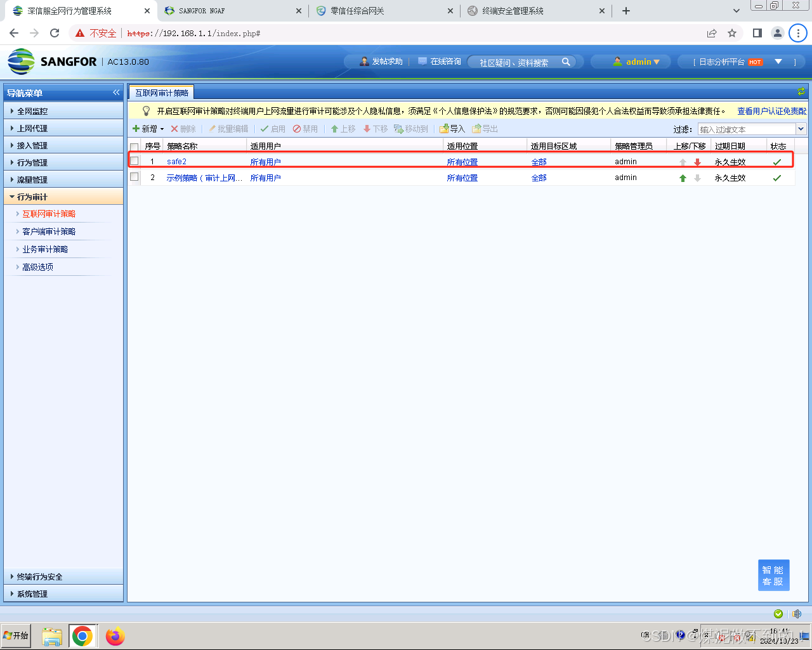Image resolution: width=812 pixels, height=650 pixels.
Task: Click browser share page icon in address bar
Action: (712, 33)
